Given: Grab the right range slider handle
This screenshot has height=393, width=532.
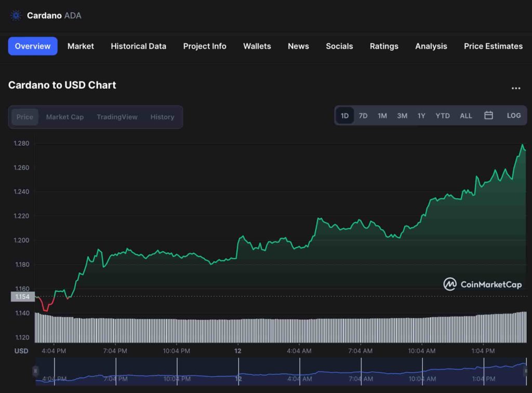Looking at the screenshot, I should pos(526,371).
